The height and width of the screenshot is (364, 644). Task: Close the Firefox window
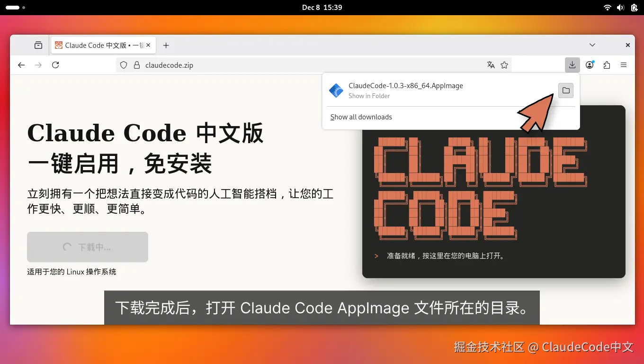click(x=627, y=45)
